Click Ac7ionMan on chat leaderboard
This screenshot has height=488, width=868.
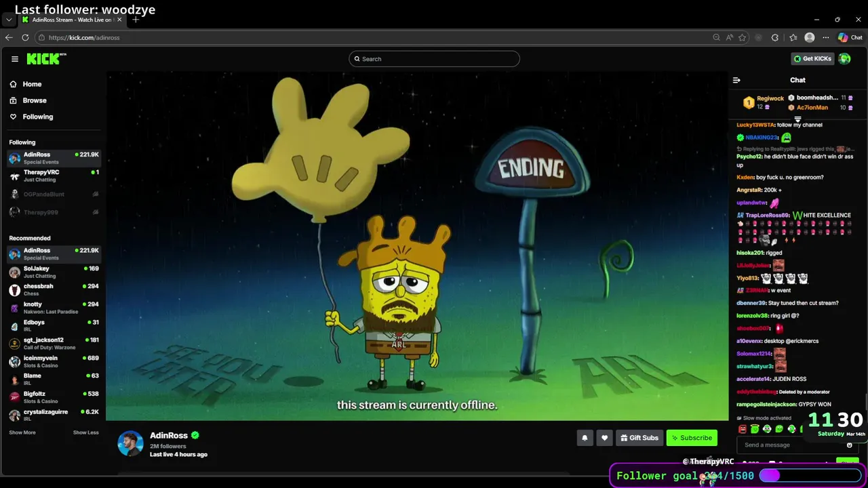[812, 108]
